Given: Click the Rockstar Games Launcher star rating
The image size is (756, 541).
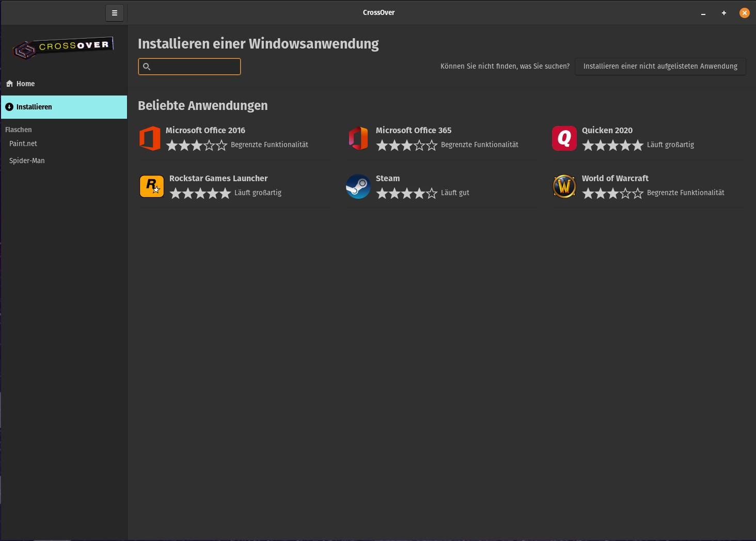Looking at the screenshot, I should [x=200, y=194].
